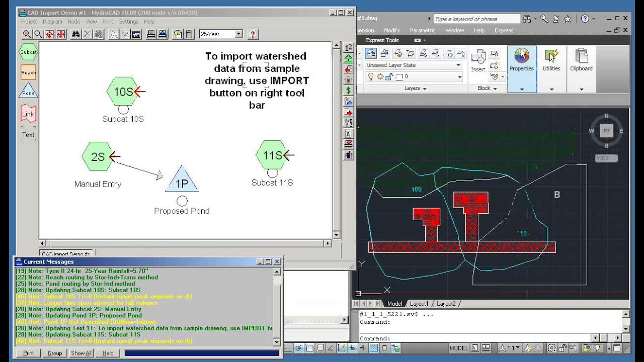The image size is (644, 362).
Task: Click the red question mark help icon
Action: click(x=253, y=34)
